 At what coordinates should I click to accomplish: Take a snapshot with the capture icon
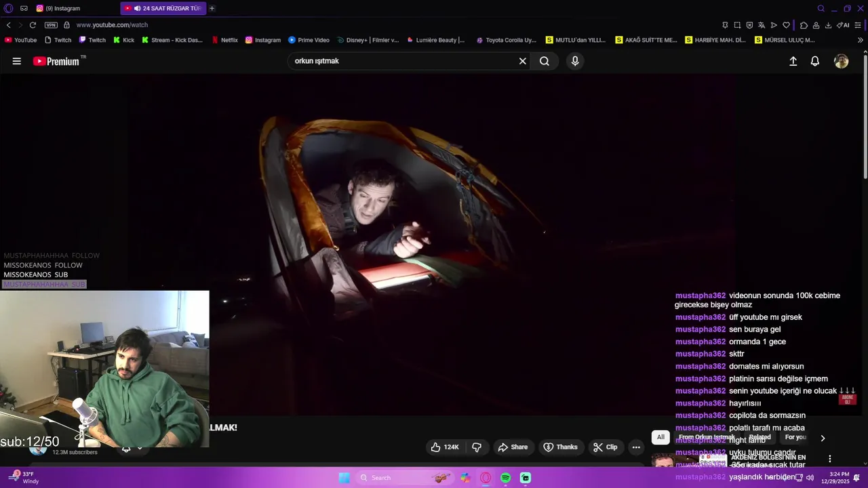coord(737,25)
